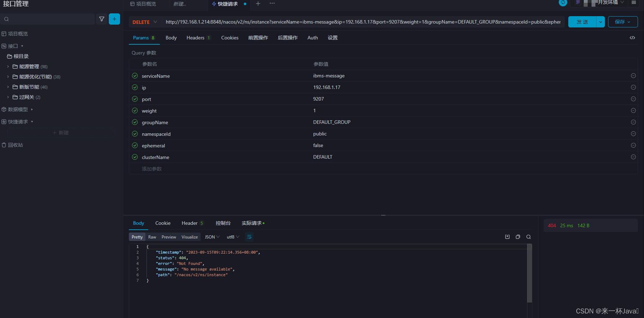The width and height of the screenshot is (644, 318).
Task: Open the send button dropdown arrow
Action: (600, 22)
